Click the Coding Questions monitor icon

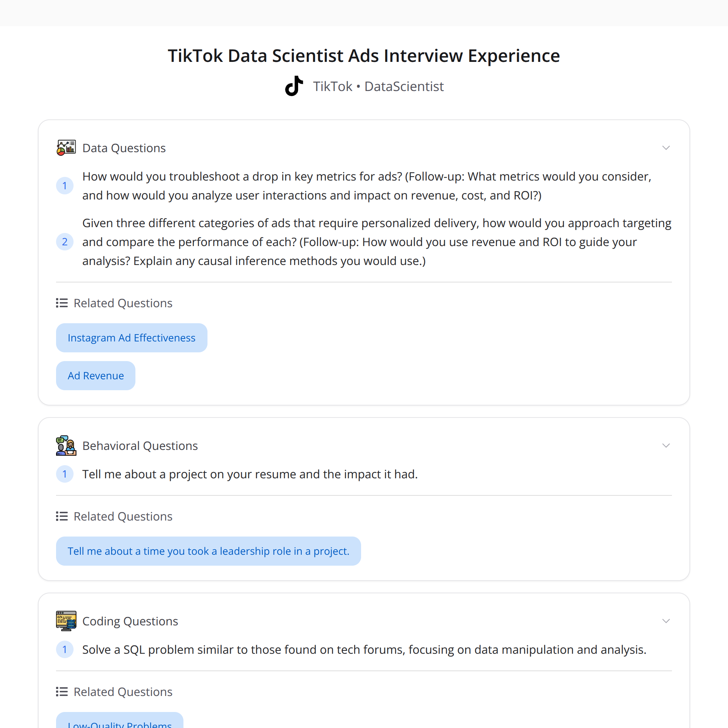coord(66,621)
